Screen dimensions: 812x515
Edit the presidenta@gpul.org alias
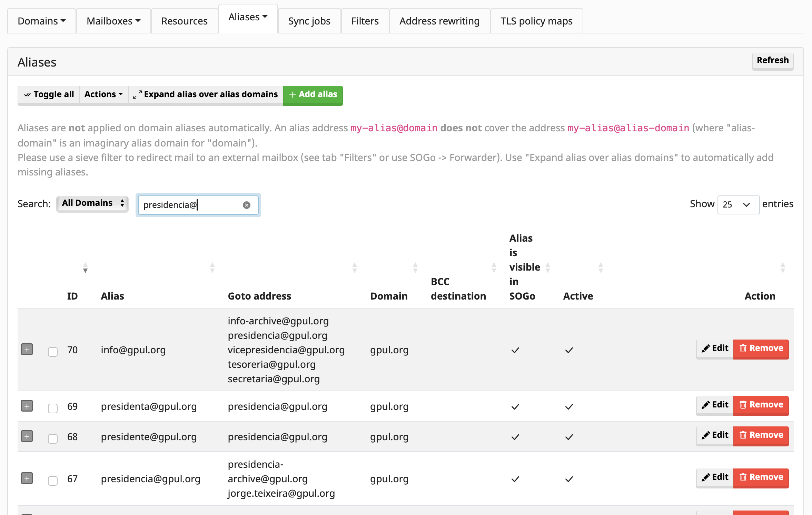pos(715,405)
